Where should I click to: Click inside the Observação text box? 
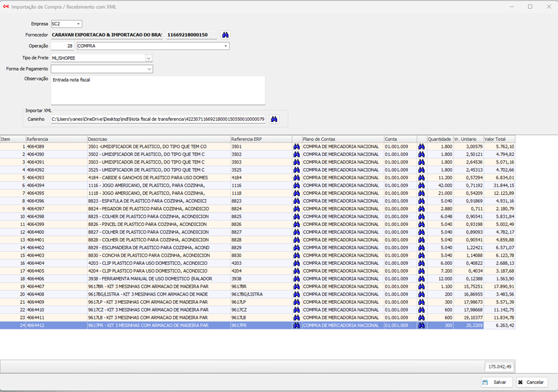tap(157, 90)
